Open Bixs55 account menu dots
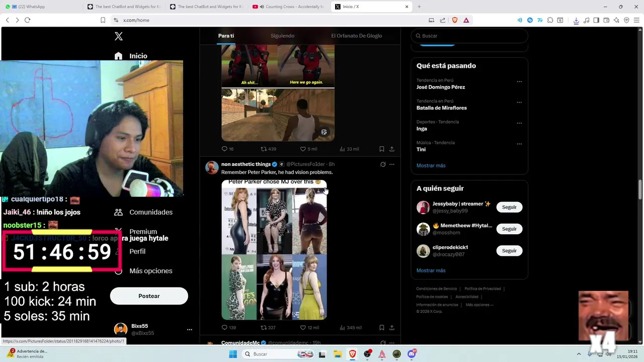The height and width of the screenshot is (362, 644). point(190,330)
